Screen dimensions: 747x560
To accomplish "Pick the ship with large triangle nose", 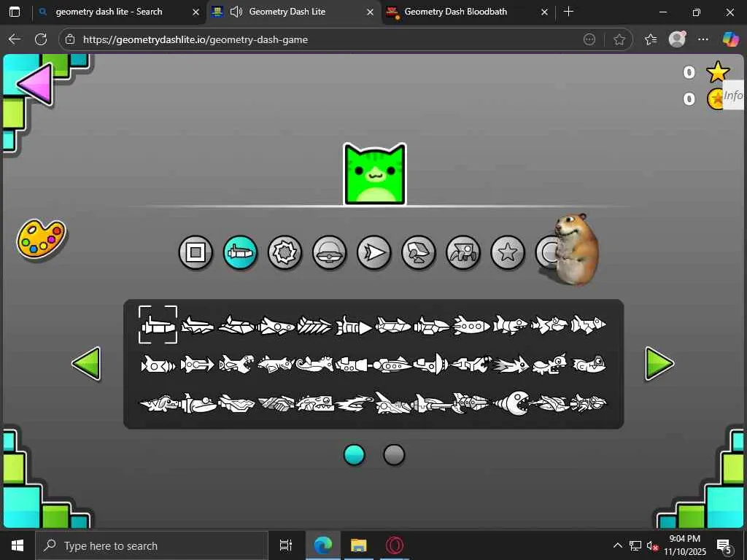I will point(354,326).
